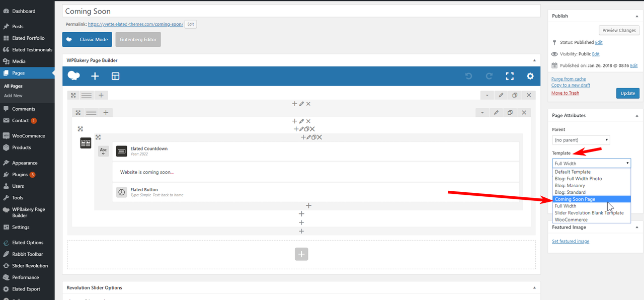Open outermost row's column layout icon
The width and height of the screenshot is (644, 300).
click(x=87, y=95)
